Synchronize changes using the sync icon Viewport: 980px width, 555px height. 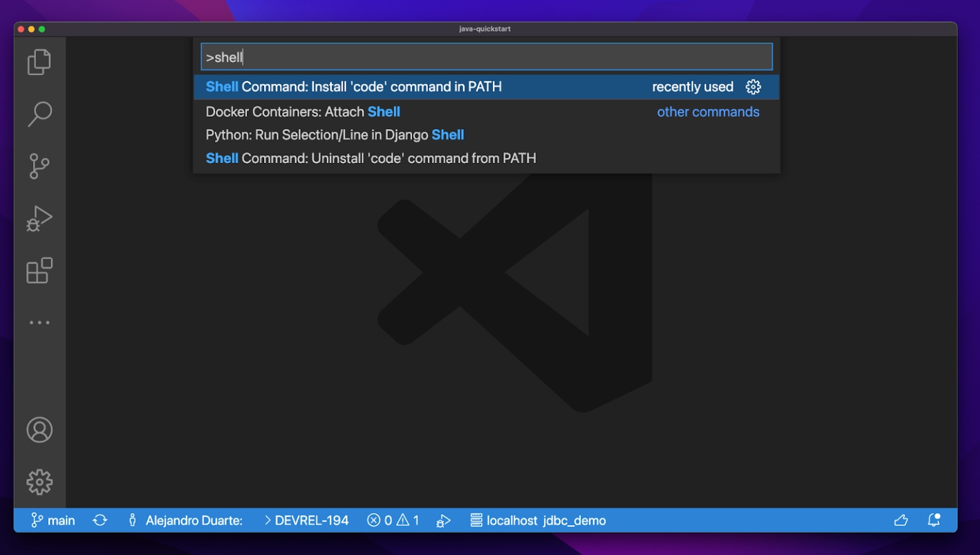(100, 520)
